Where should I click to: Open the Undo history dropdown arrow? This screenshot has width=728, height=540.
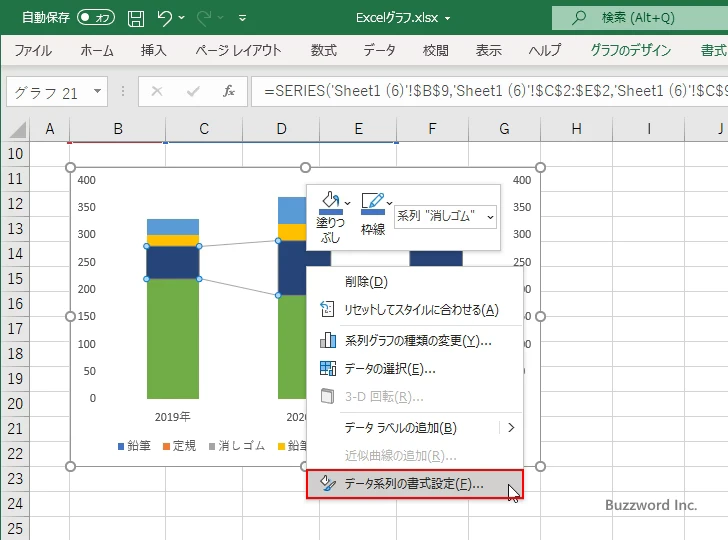[x=182, y=18]
